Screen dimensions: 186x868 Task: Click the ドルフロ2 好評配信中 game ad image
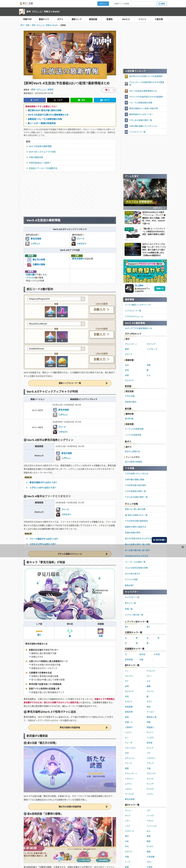pos(145,192)
